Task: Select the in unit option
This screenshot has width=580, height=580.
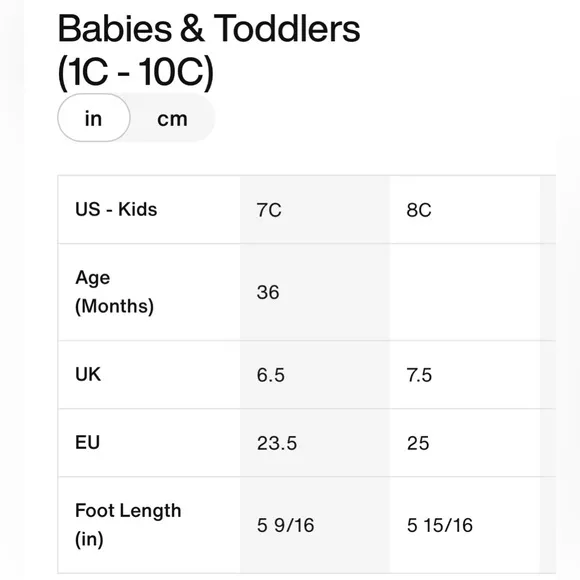Action: pyautogui.click(x=94, y=118)
